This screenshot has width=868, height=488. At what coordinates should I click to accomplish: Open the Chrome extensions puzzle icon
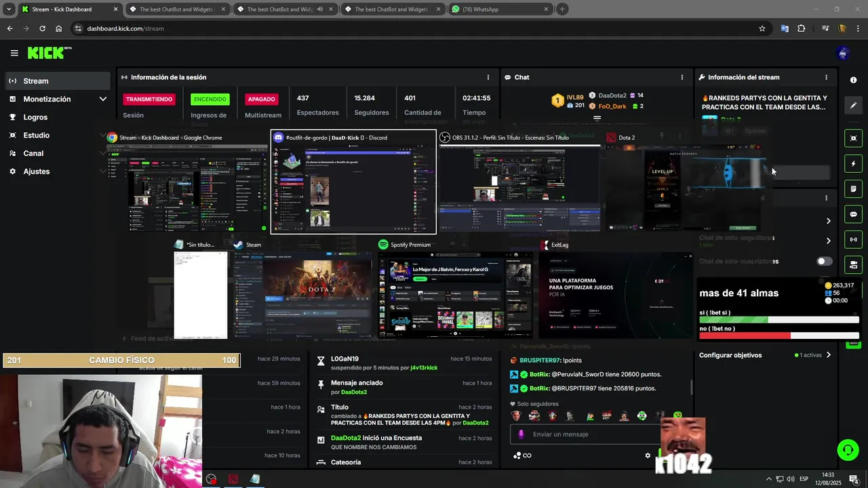coord(802,28)
